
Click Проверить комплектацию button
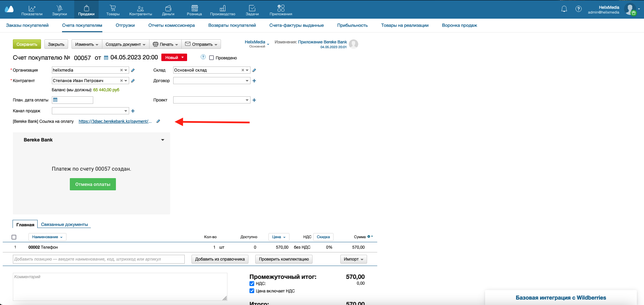click(x=284, y=259)
